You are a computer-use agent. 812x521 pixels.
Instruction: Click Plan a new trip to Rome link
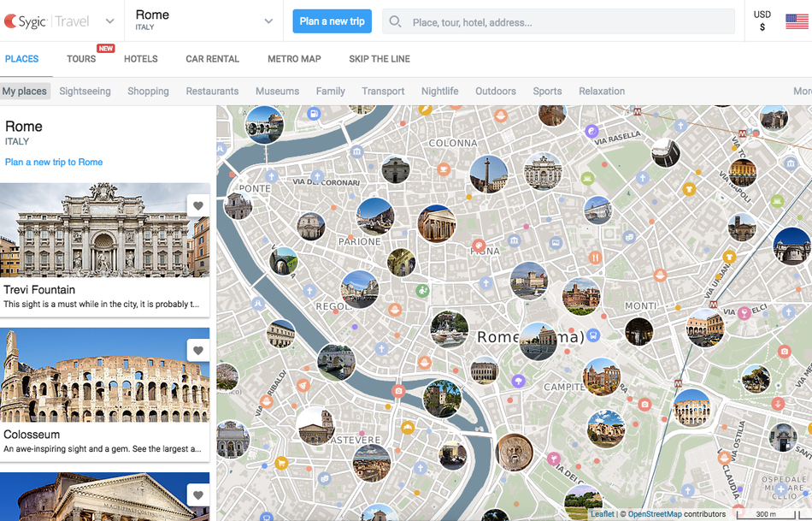tap(54, 162)
